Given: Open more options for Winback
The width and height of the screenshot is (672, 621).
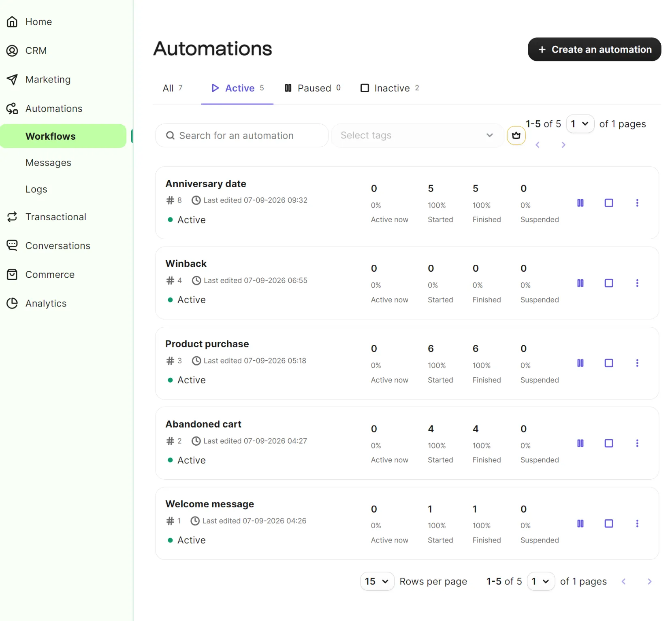Looking at the screenshot, I should click(637, 283).
